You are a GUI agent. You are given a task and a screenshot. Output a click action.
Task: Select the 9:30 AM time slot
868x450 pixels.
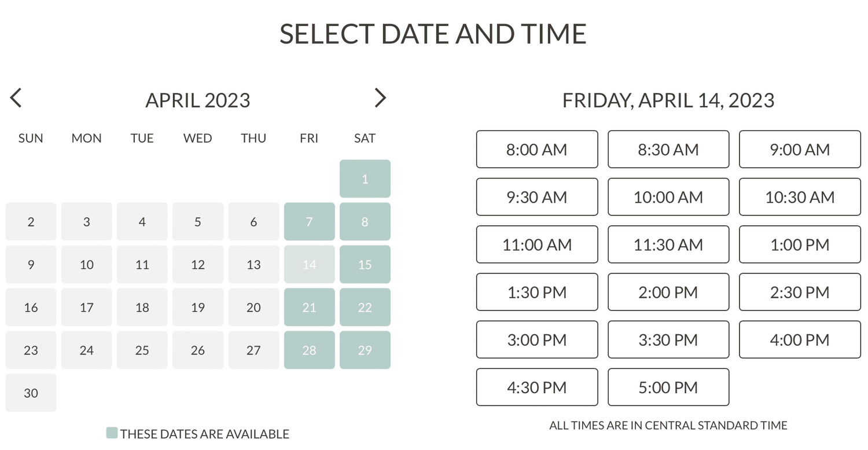point(536,197)
